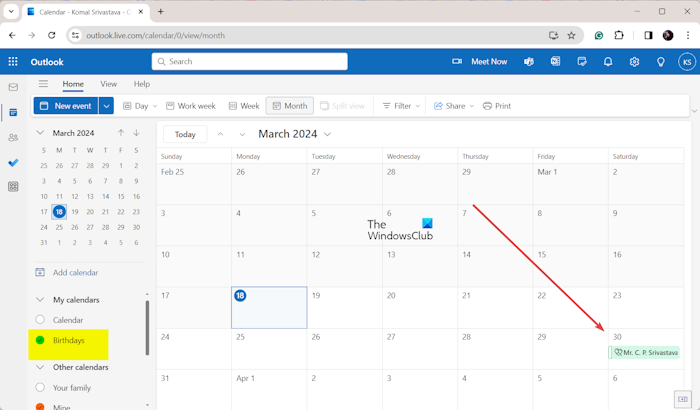700x410 pixels.
Task: Select day 18 in mini calendar
Action: coord(59,212)
